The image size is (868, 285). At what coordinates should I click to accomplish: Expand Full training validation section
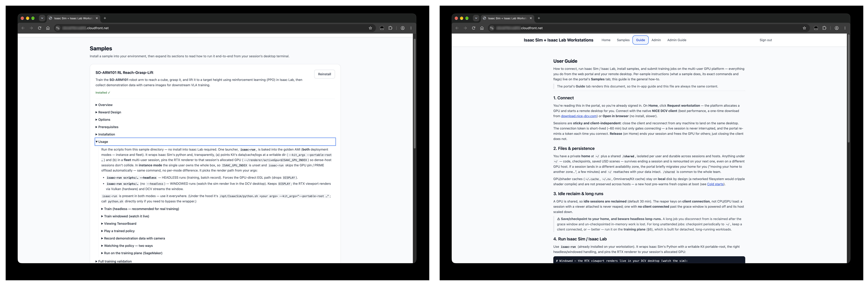(x=113, y=261)
